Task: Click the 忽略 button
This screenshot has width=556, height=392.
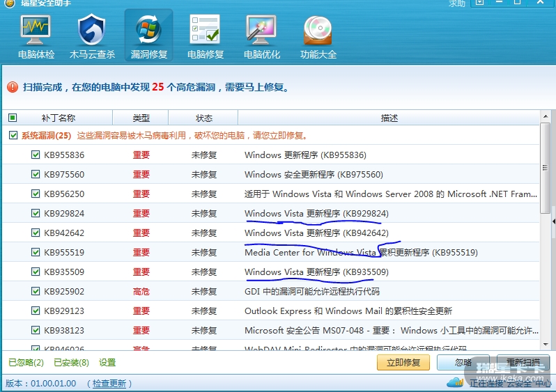Action: coord(463,362)
